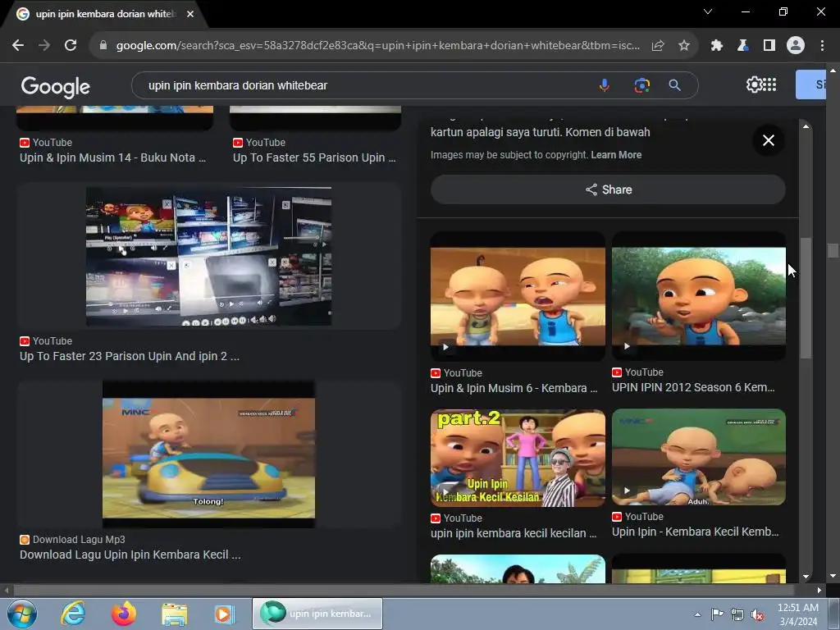This screenshot has height=630, width=840.
Task: Click preview panel scroll up arrow
Action: tap(806, 126)
